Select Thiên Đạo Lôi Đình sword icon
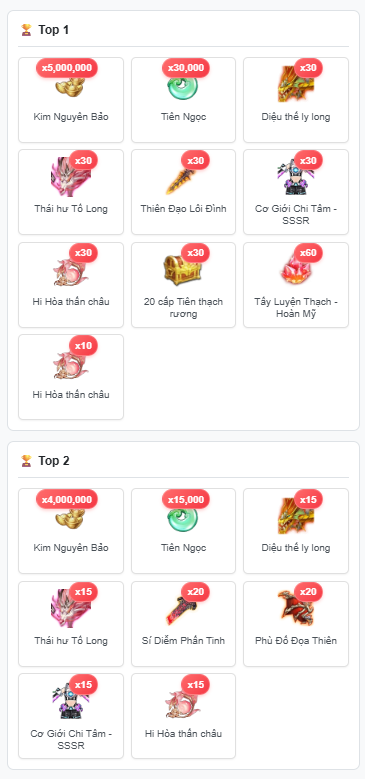 pyautogui.click(x=183, y=175)
